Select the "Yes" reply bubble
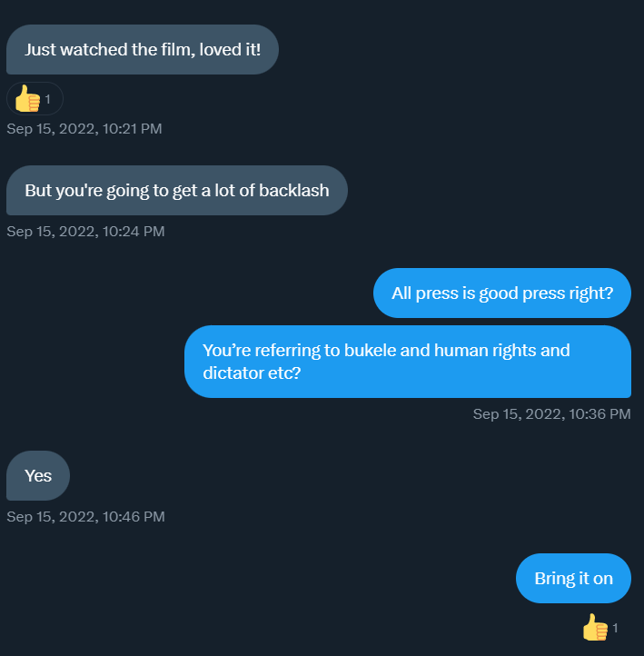The image size is (644, 656). (38, 475)
